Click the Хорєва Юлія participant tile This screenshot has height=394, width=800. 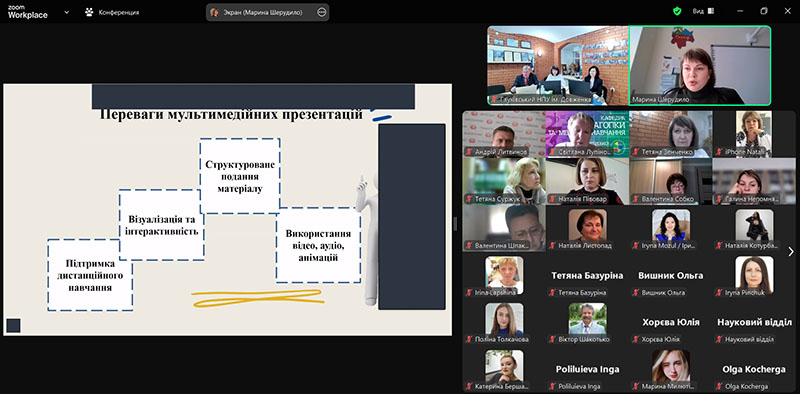click(x=670, y=322)
